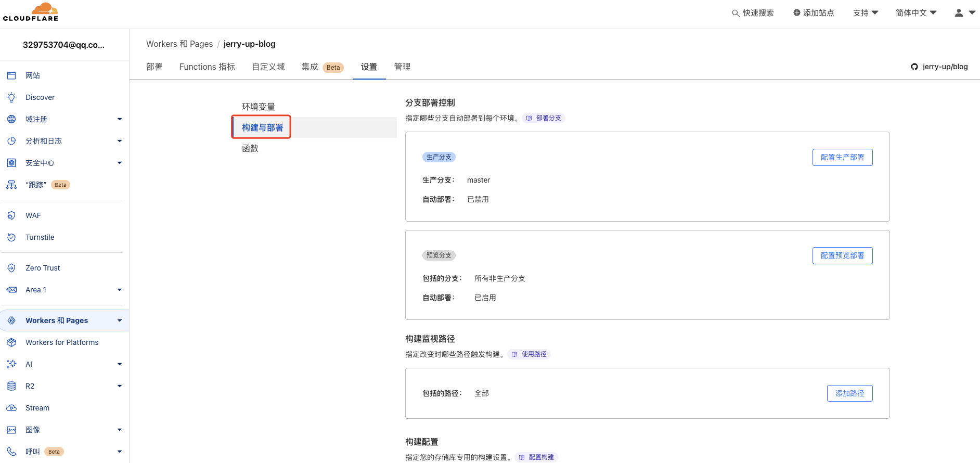Screen dimensions: 980x463
Task: Switch to the 管理 tab
Action: tap(402, 67)
